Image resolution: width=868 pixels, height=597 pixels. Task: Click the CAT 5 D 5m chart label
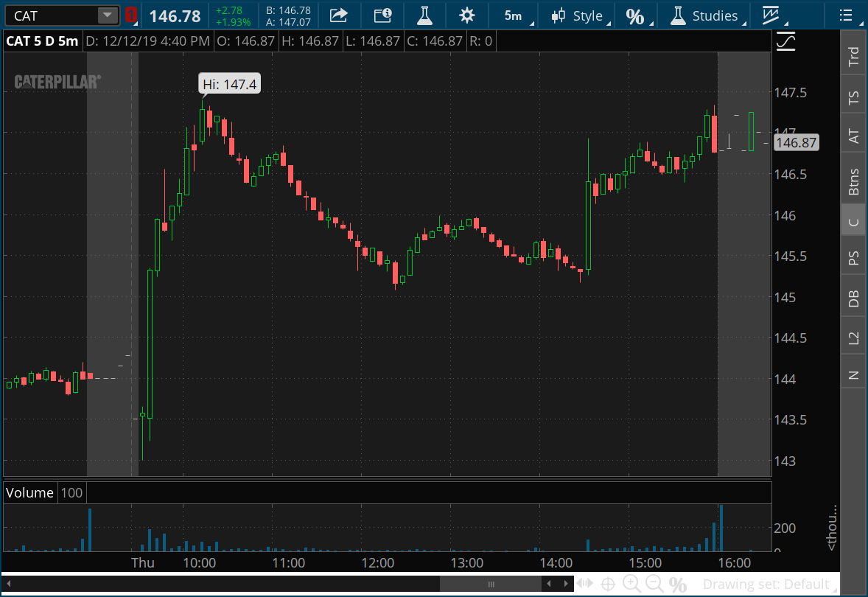click(x=42, y=41)
